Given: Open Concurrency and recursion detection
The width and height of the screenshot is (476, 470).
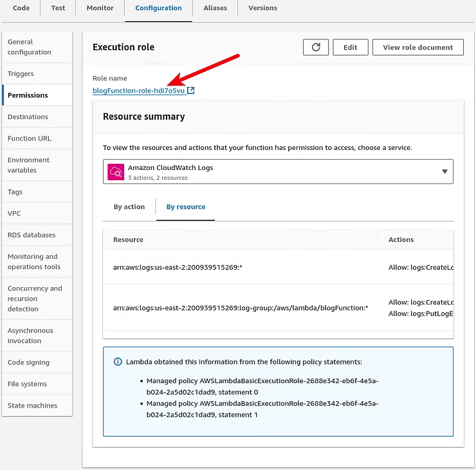Looking at the screenshot, I should 37,298.
